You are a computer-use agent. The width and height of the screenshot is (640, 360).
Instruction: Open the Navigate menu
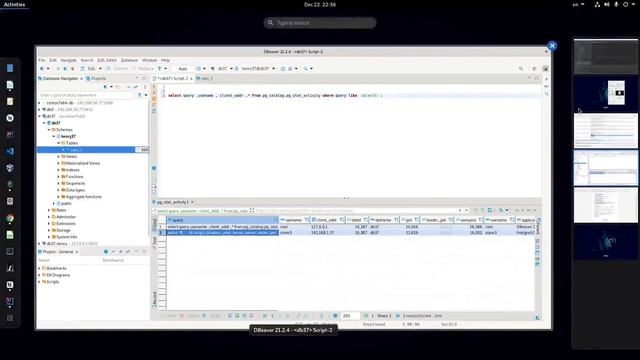click(69, 60)
